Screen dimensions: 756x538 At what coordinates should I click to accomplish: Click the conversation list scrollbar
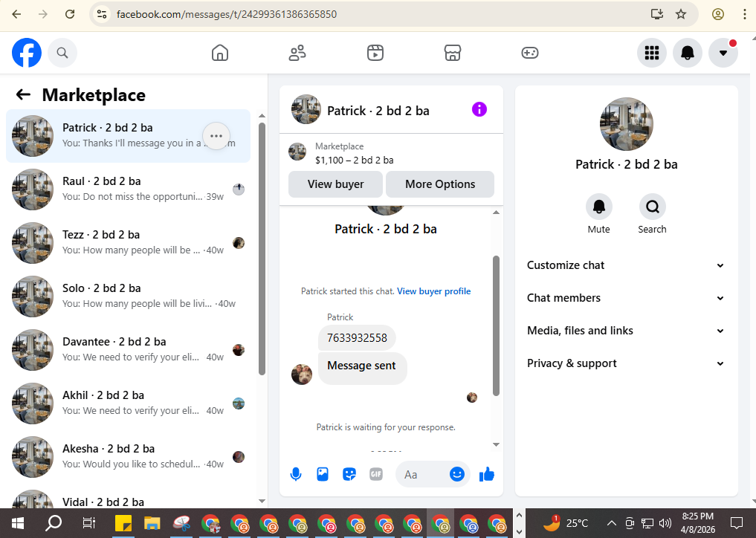[x=262, y=249]
